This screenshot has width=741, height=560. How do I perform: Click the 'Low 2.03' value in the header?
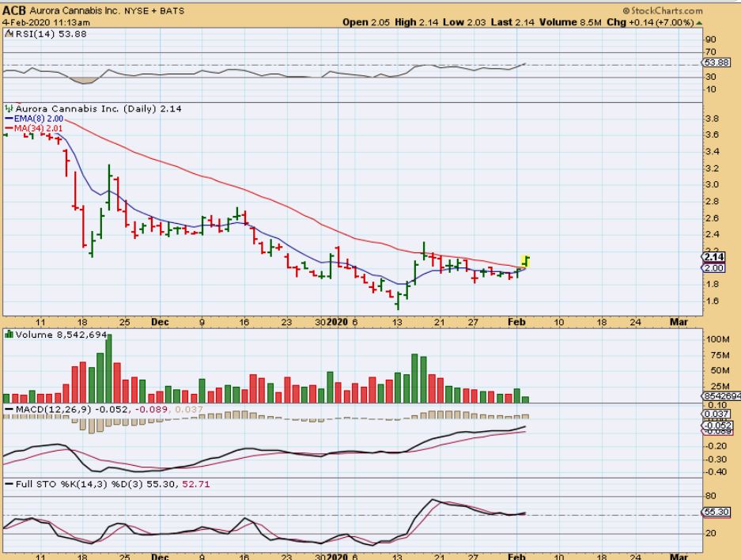(x=464, y=22)
